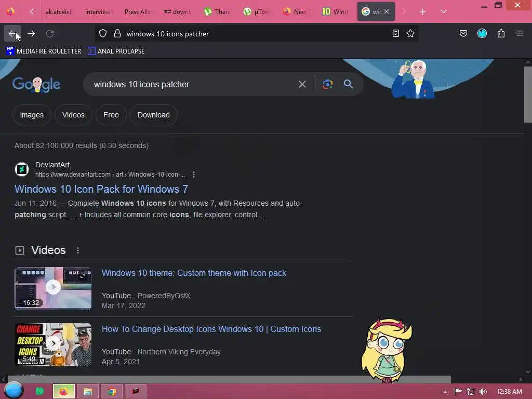Play the 16:32 video thumbnail

[x=53, y=288]
